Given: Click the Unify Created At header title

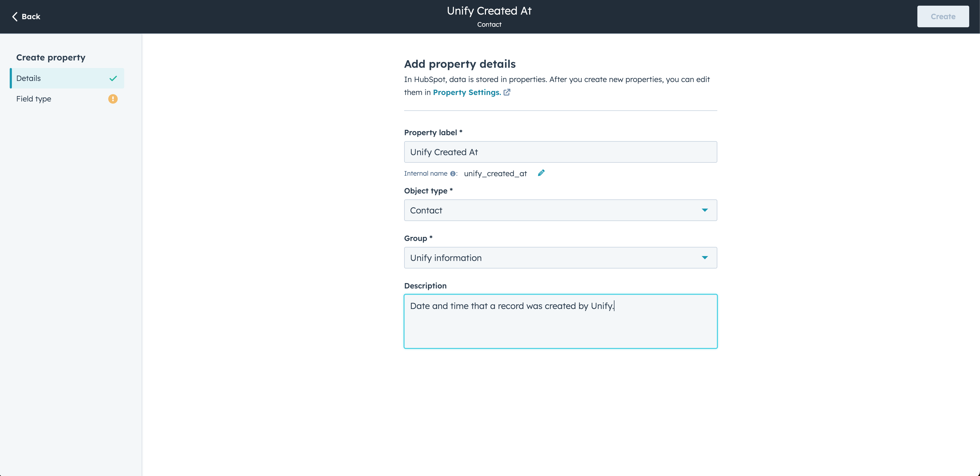Looking at the screenshot, I should [489, 11].
